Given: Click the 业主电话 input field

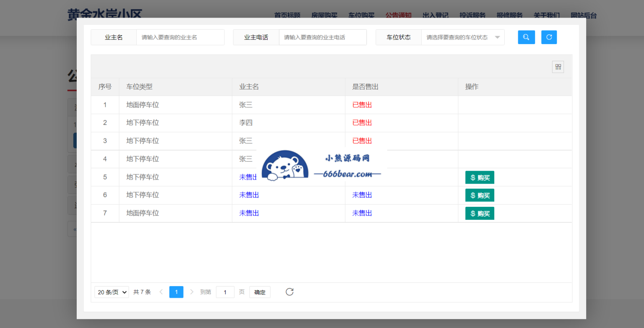Looking at the screenshot, I should [323, 37].
